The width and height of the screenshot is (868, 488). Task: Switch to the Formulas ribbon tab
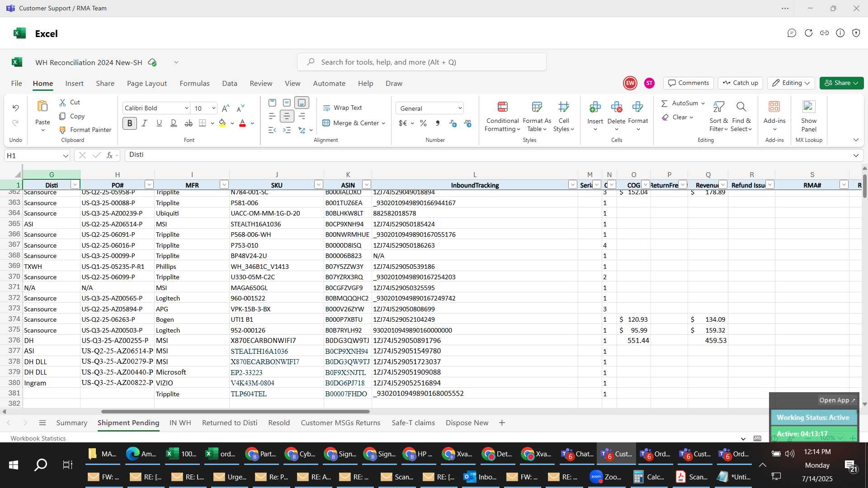click(x=194, y=83)
